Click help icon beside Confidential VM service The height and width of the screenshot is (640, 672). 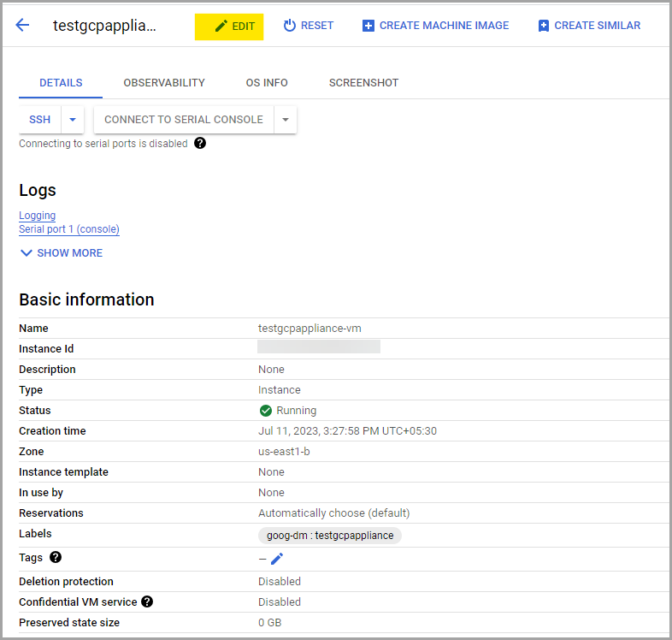147,601
